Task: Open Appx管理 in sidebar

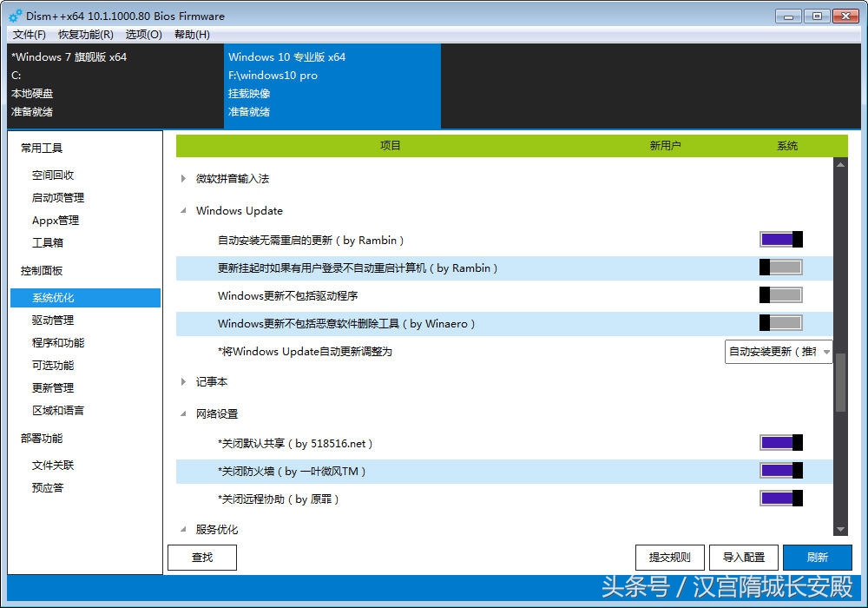Action: point(56,221)
